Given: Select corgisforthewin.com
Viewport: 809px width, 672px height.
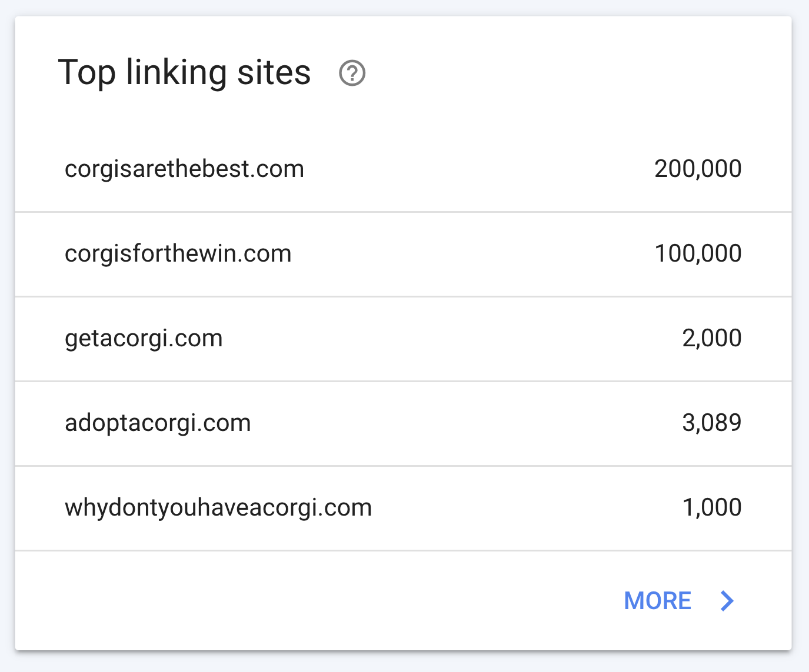Looking at the screenshot, I should click(x=178, y=253).
